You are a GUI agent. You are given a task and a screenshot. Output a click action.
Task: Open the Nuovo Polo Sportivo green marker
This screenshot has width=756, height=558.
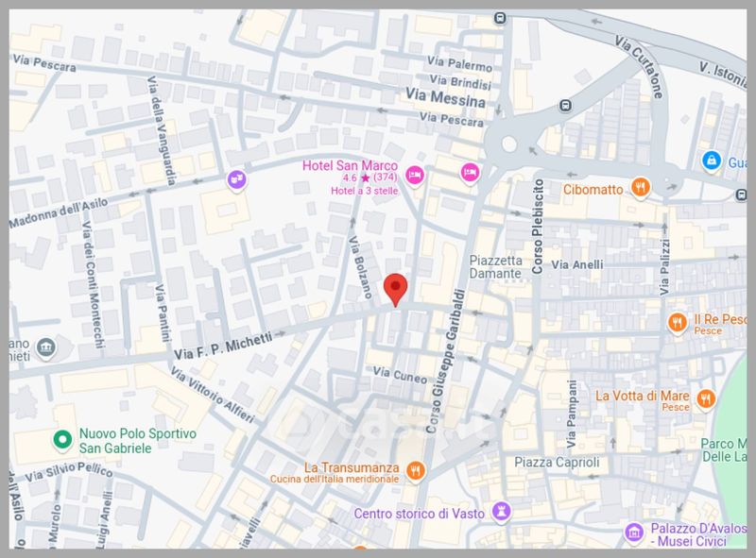[62, 440]
